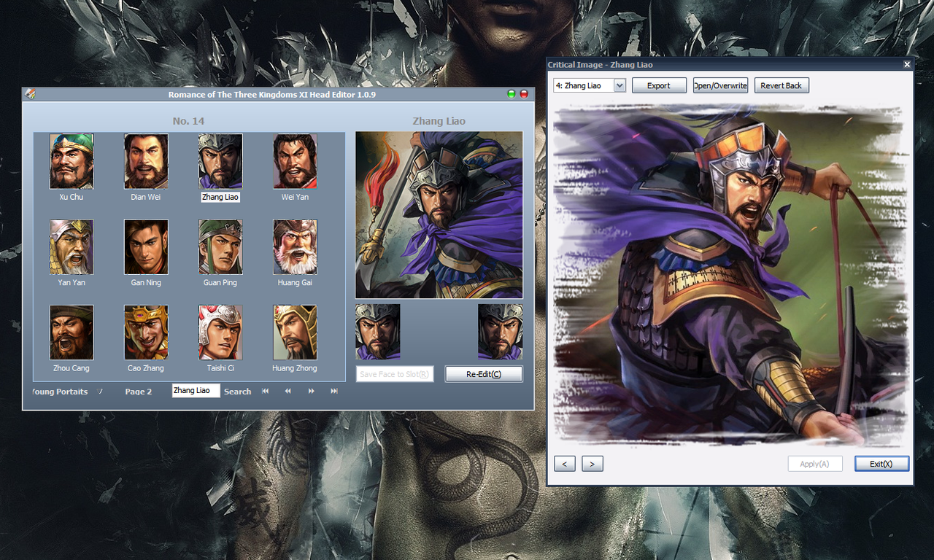
Task: Click the red close button in Head Editor title bar
Action: [x=524, y=94]
